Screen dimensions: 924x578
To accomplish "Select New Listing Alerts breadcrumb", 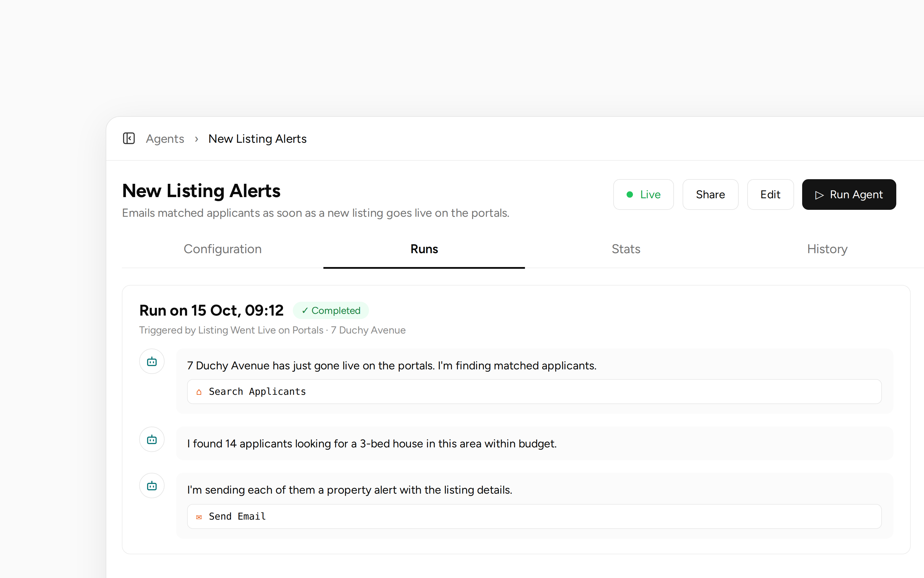I will pyautogui.click(x=257, y=139).
